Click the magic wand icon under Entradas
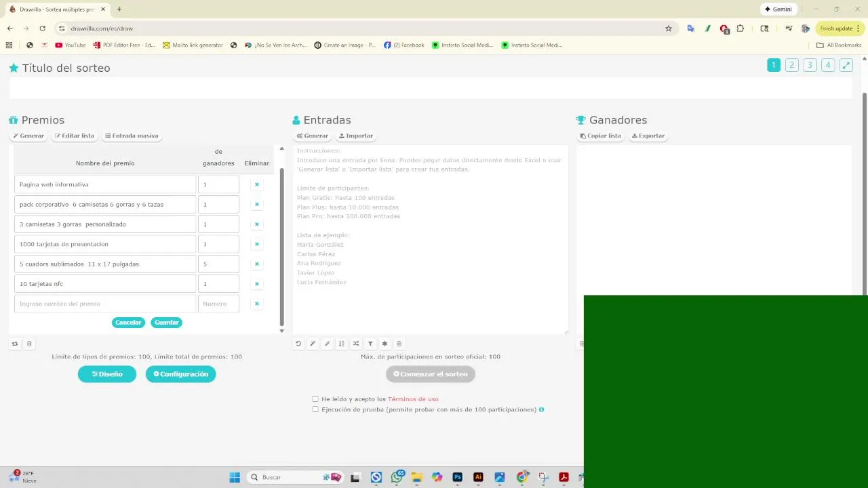868x488 pixels. (313, 344)
